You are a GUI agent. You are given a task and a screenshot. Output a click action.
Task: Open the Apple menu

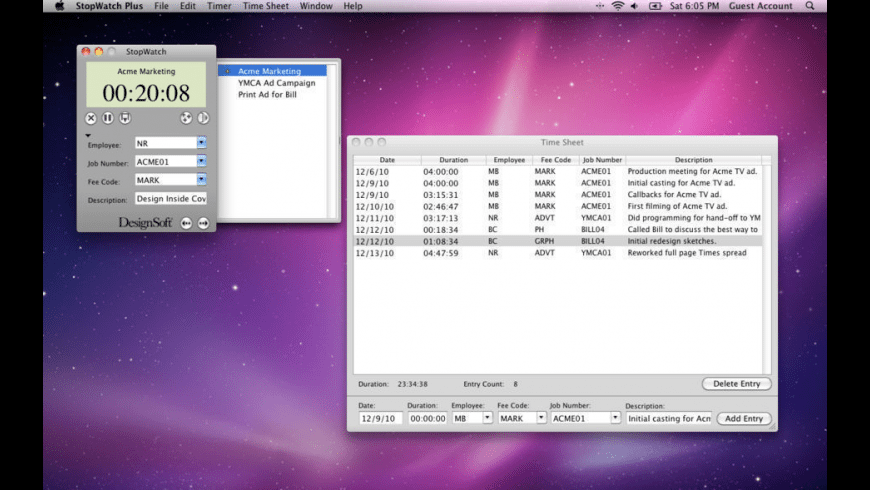[x=59, y=6]
